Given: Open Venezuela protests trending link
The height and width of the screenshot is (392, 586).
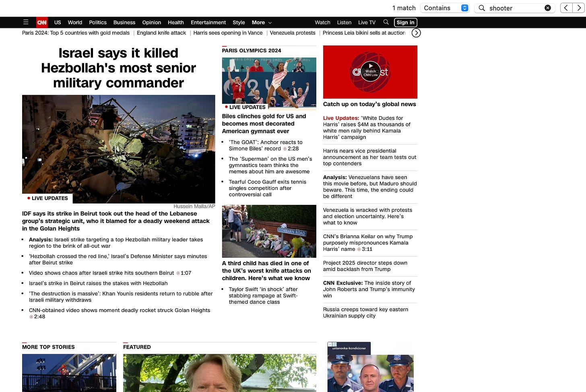Looking at the screenshot, I should [293, 33].
